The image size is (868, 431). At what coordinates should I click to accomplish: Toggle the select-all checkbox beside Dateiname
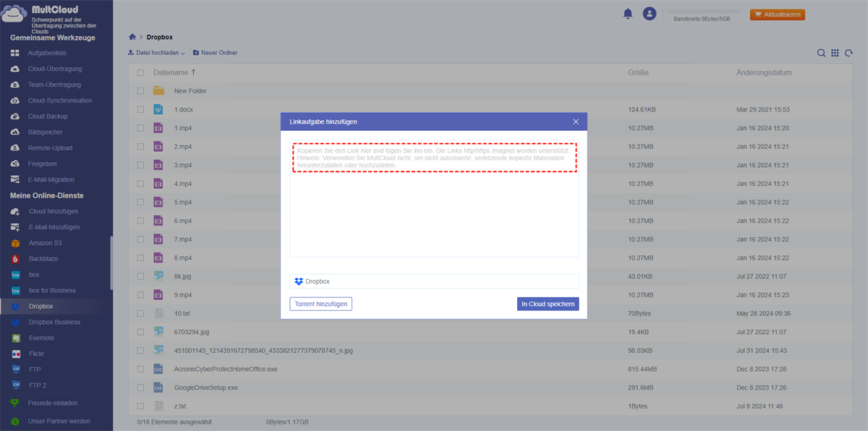140,73
